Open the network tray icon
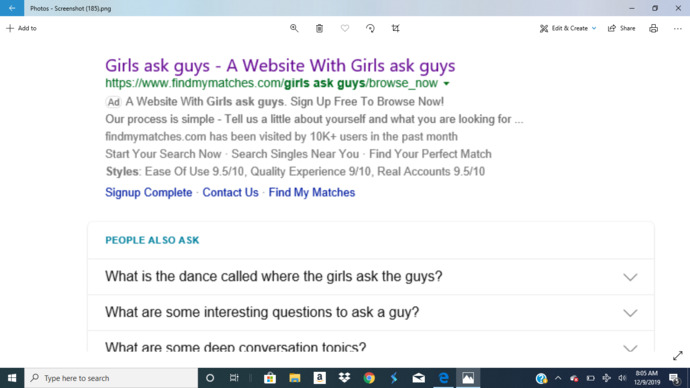Viewport: 690px width, 388px height. pyautogui.click(x=606, y=378)
